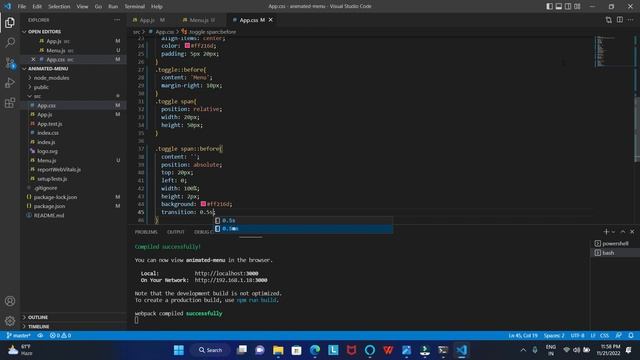Viewport: 640px width, 360px height.
Task: Click master branch in status bar
Action: (18, 336)
